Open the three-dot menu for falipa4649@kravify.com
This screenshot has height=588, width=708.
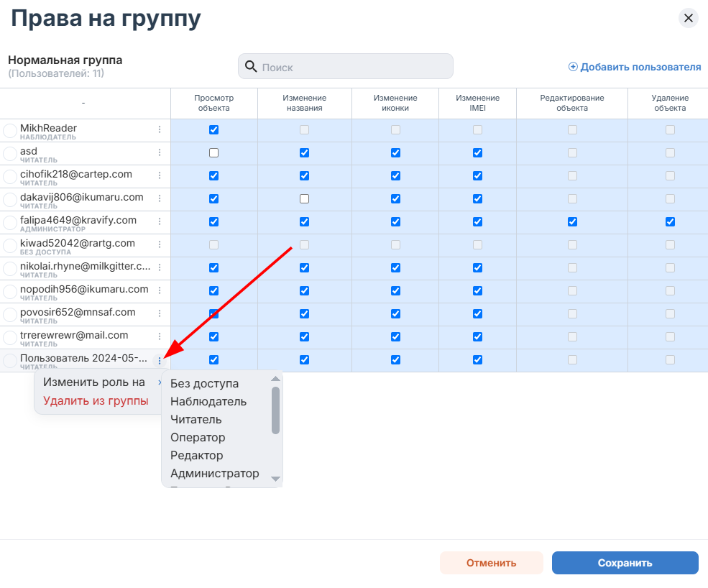coord(160,221)
